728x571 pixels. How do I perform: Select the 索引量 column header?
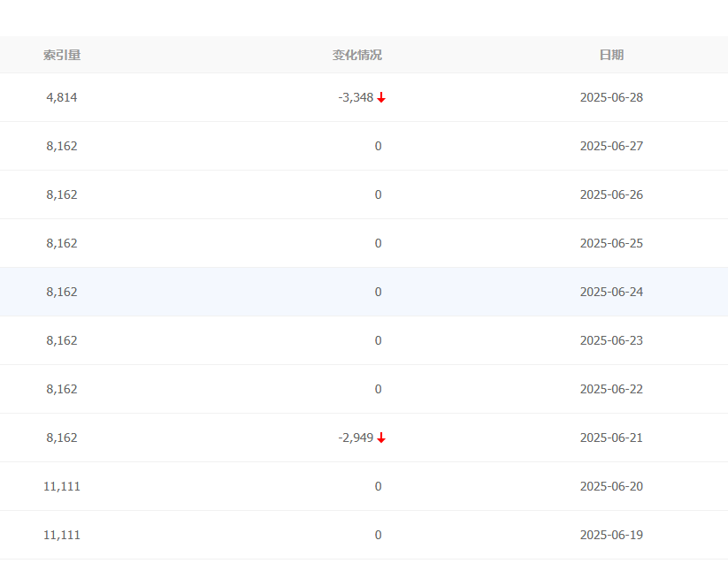62,55
